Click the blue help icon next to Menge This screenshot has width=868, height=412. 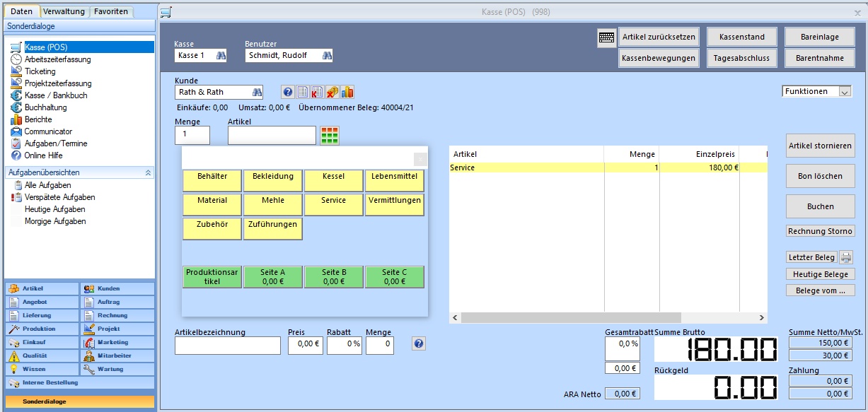419,343
